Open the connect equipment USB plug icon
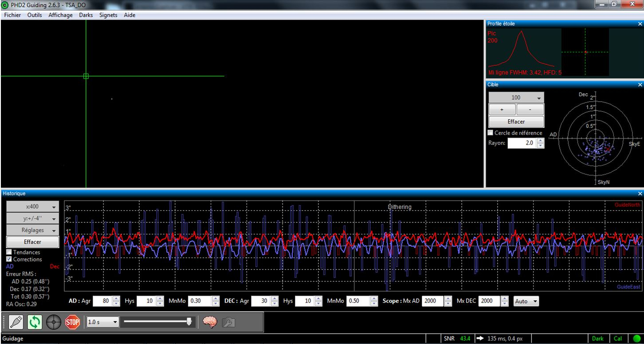 click(x=16, y=322)
